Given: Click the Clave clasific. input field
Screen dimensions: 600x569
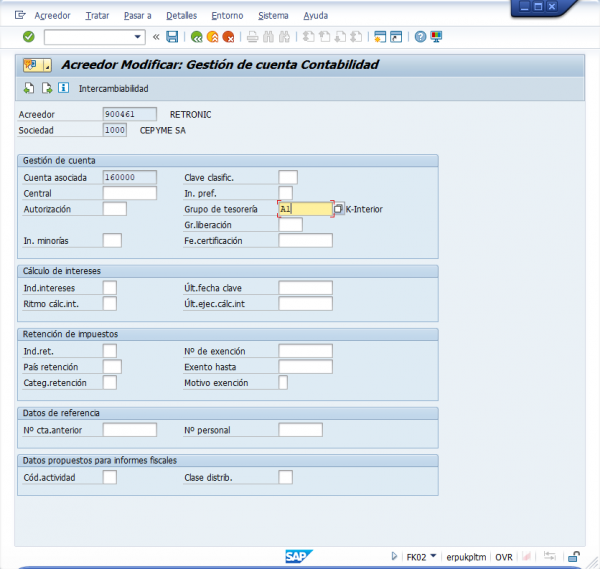Looking at the screenshot, I should pos(288,177).
